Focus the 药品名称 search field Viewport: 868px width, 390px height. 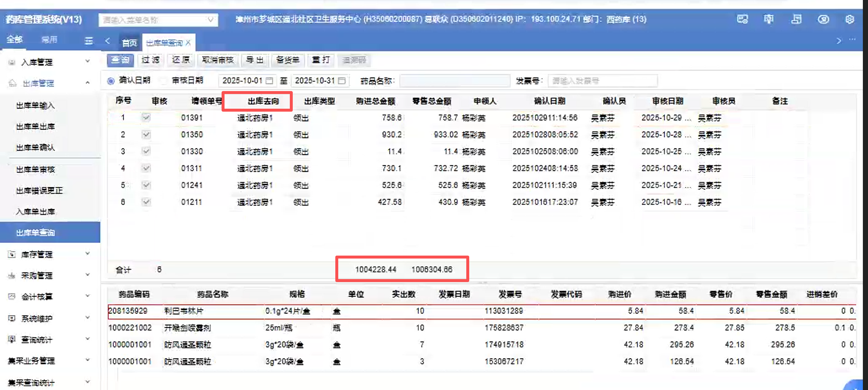coord(455,81)
